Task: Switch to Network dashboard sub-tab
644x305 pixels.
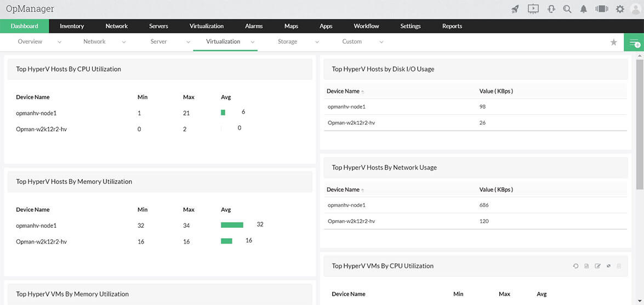Action: pos(94,42)
